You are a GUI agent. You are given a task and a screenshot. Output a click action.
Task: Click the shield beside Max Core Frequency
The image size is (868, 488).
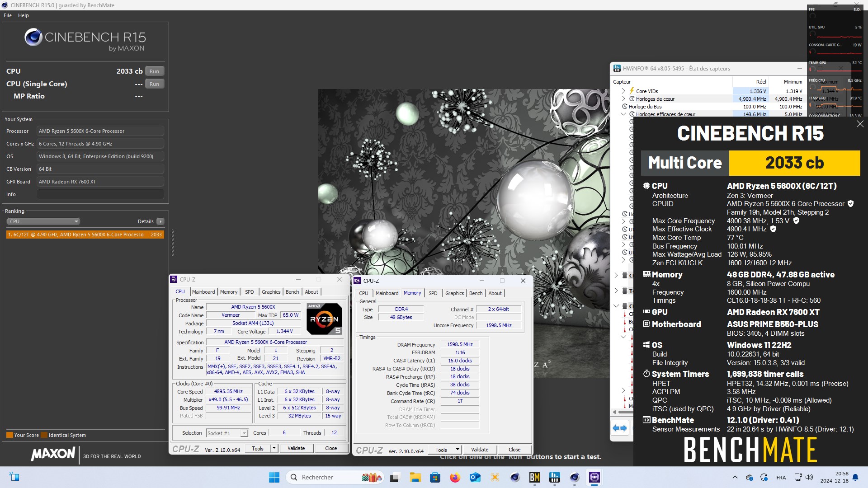[796, 221]
